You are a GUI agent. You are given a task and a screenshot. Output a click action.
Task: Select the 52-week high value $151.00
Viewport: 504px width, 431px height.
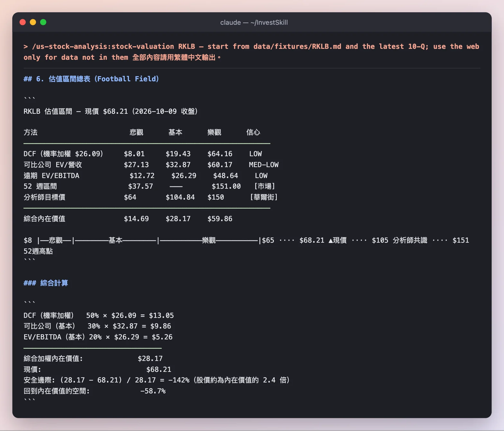226,186
